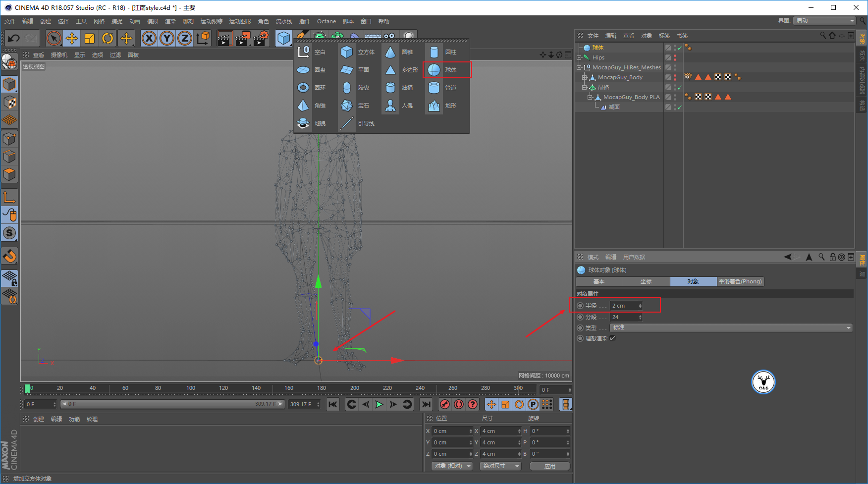Add a 立方体 cube from the primitives popup
Screen dimensions: 868x484
358,52
